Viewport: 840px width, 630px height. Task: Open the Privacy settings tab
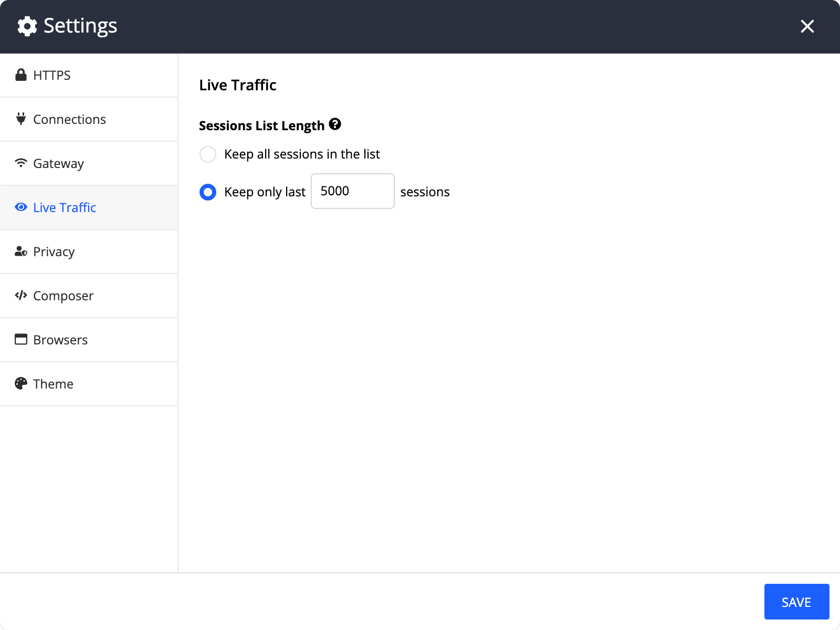coord(89,251)
